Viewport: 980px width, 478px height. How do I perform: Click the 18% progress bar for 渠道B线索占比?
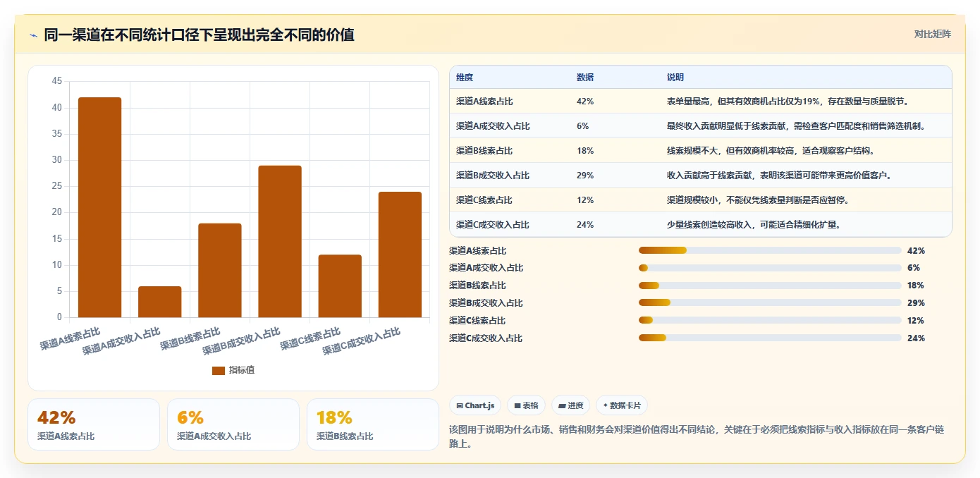pyautogui.click(x=770, y=286)
